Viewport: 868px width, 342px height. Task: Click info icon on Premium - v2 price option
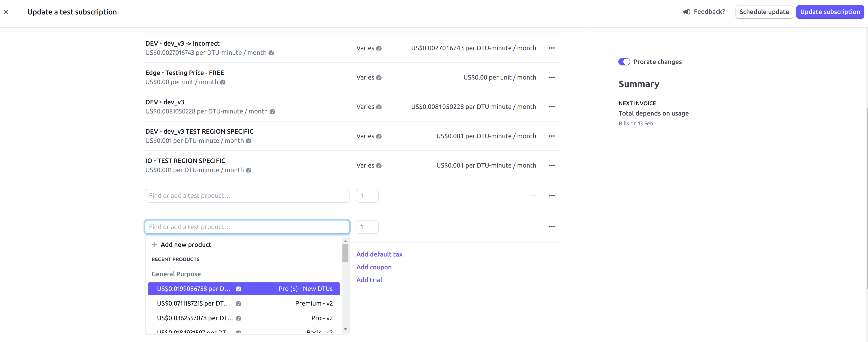239,303
